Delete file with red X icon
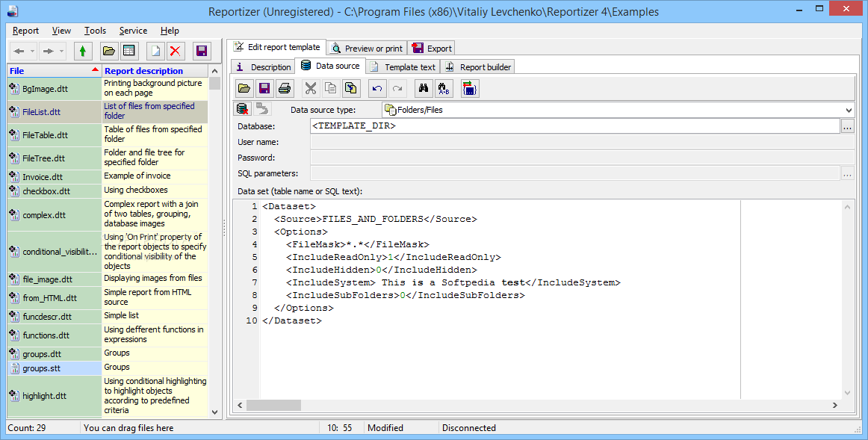 point(176,52)
